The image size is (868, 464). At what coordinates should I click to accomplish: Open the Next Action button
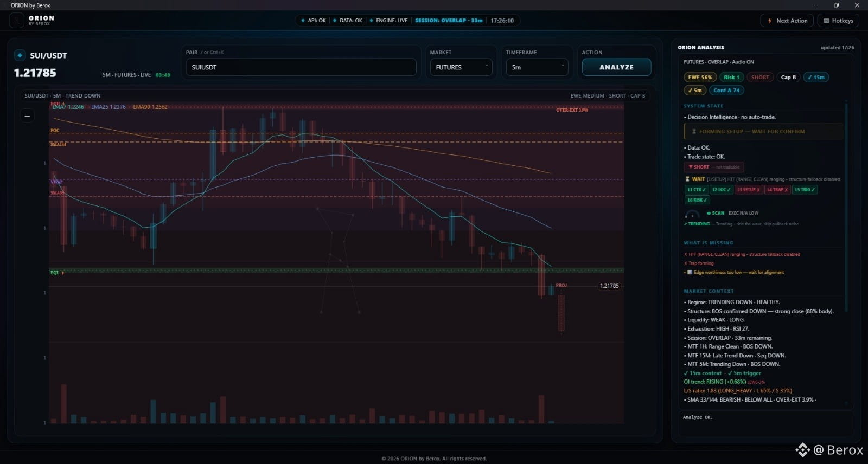(787, 21)
